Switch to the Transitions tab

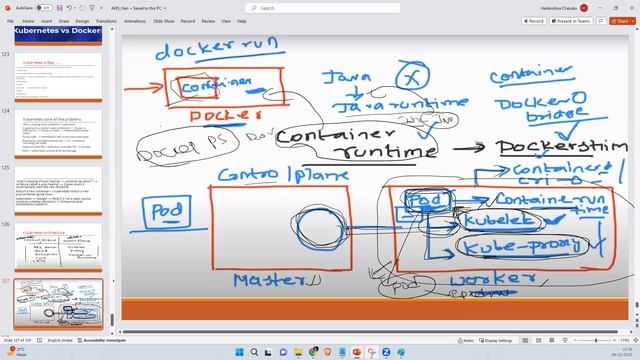[x=106, y=21]
